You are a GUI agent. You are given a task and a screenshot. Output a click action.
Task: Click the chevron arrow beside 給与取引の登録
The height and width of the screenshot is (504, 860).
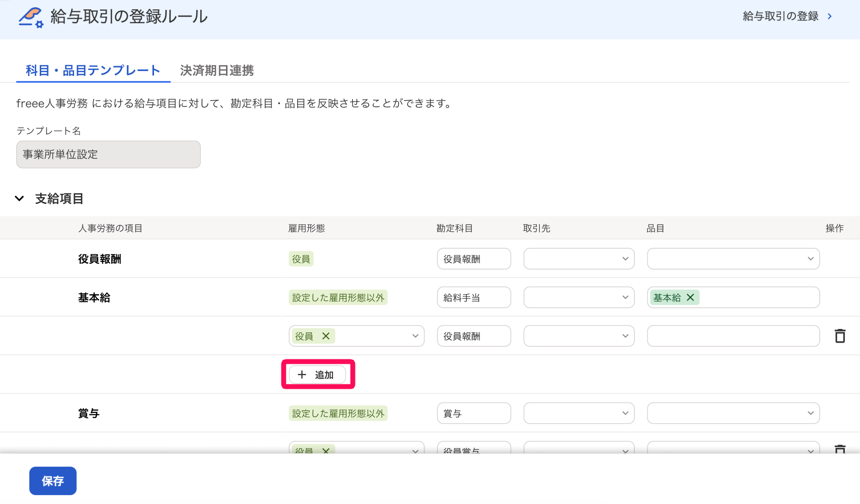(x=830, y=16)
